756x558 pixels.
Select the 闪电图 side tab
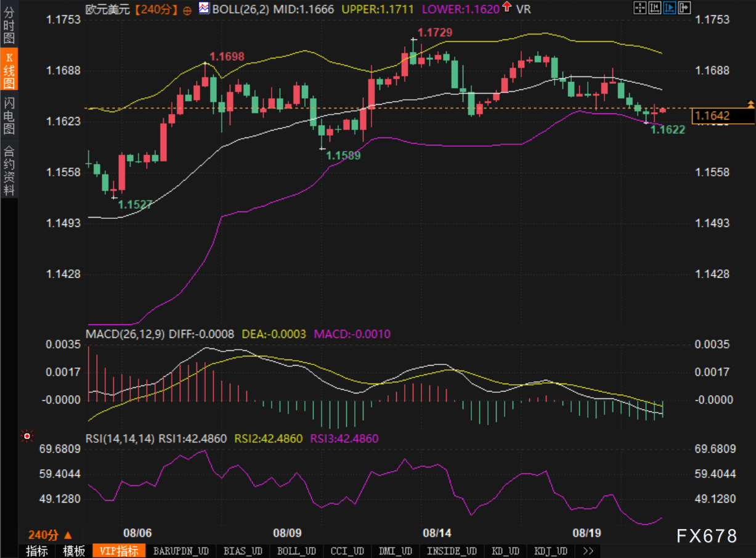click(x=9, y=115)
